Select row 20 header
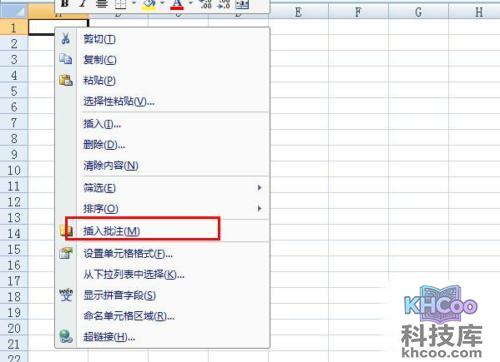This screenshot has width=500, height=362. coord(14,328)
